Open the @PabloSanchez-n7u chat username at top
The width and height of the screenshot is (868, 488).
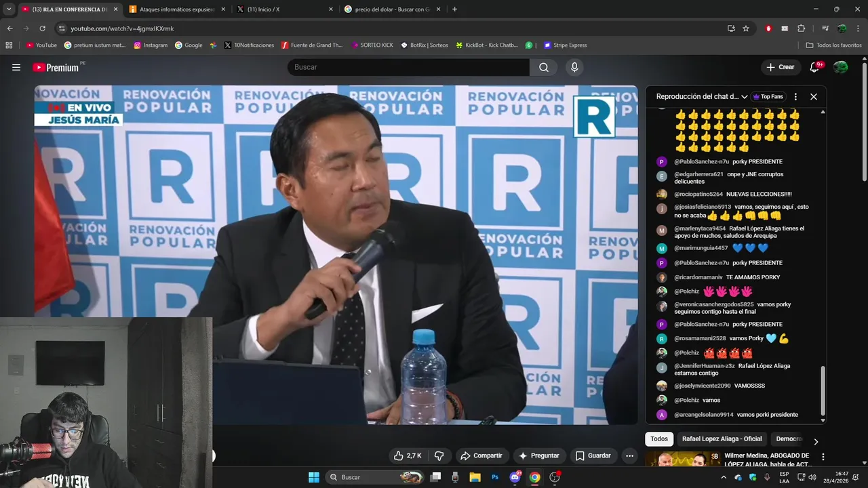coord(701,162)
